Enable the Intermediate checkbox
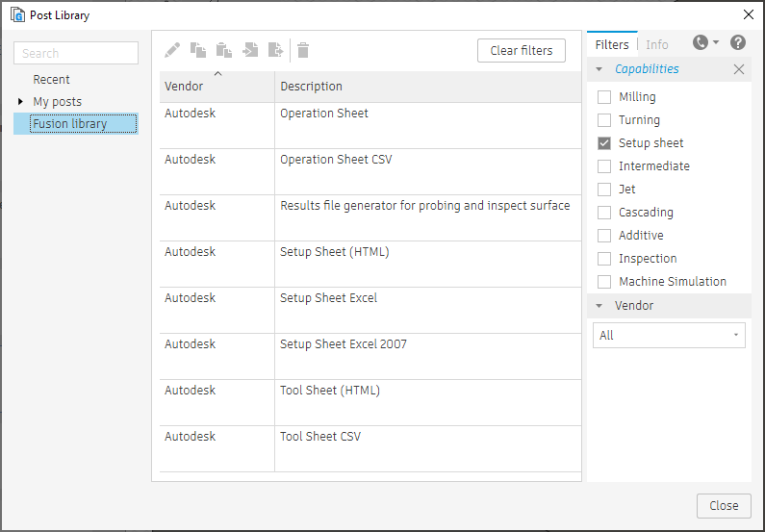The width and height of the screenshot is (765, 532). tap(604, 166)
